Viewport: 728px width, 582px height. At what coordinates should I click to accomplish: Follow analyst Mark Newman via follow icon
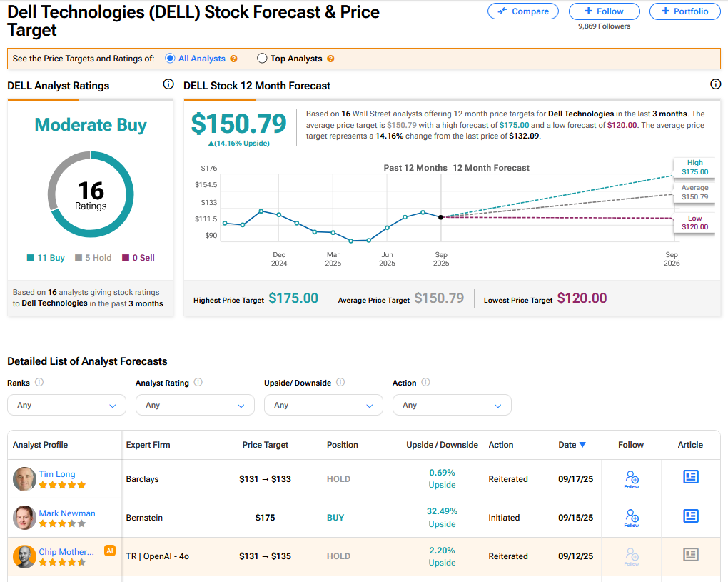(x=632, y=518)
